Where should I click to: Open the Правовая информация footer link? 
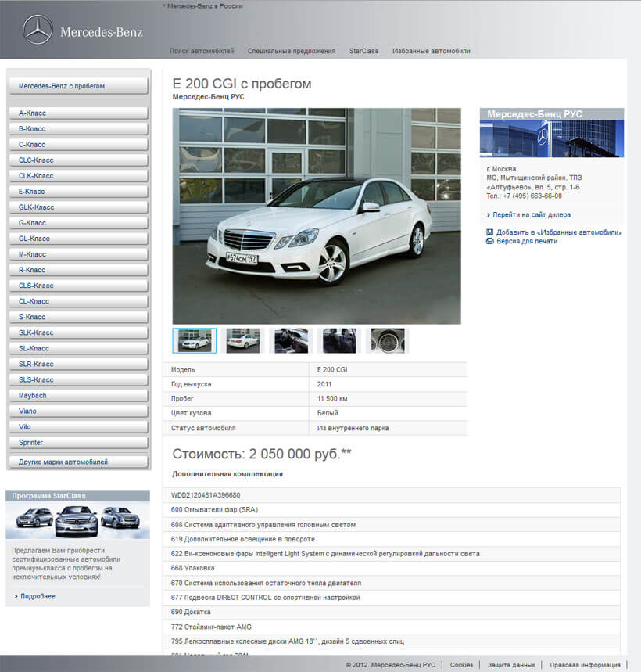(585, 665)
